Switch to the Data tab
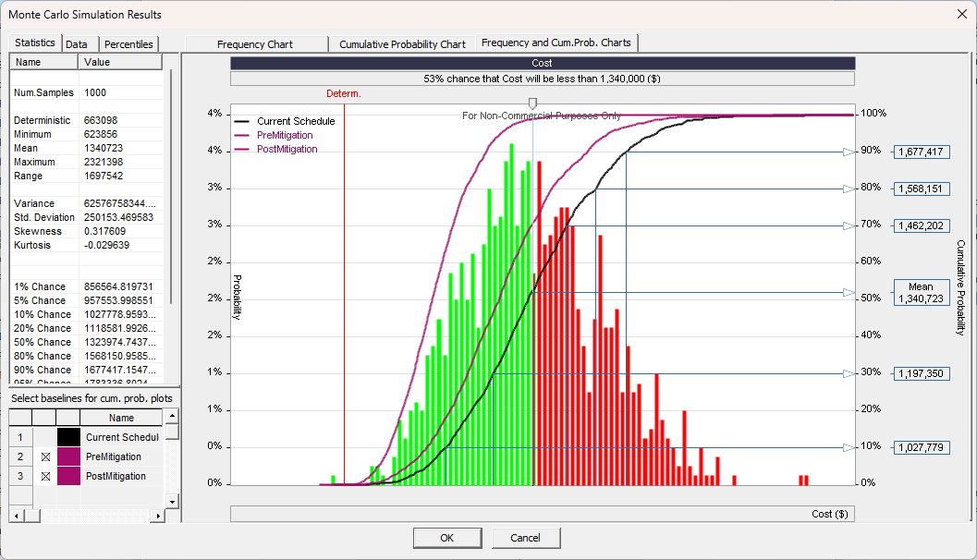The height and width of the screenshot is (560, 977). click(x=77, y=43)
